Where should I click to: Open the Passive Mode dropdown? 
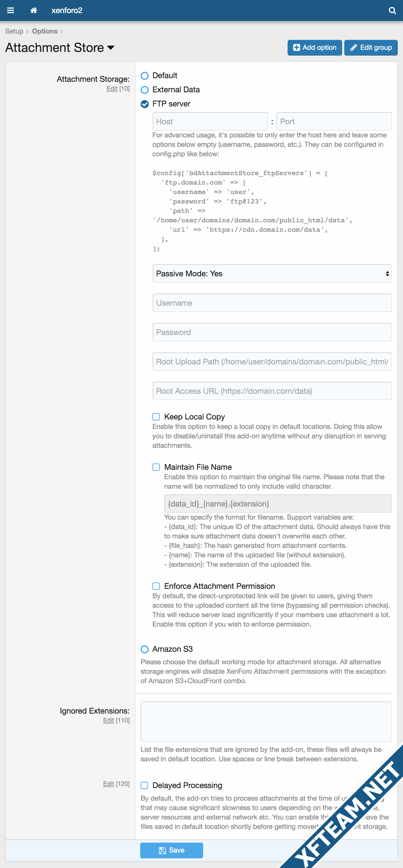point(272,273)
